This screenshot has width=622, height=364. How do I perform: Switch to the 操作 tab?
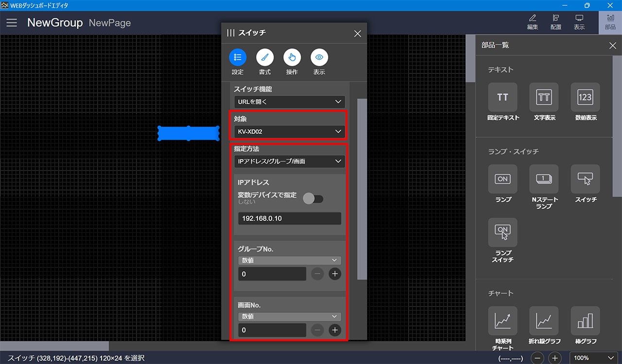tap(292, 58)
